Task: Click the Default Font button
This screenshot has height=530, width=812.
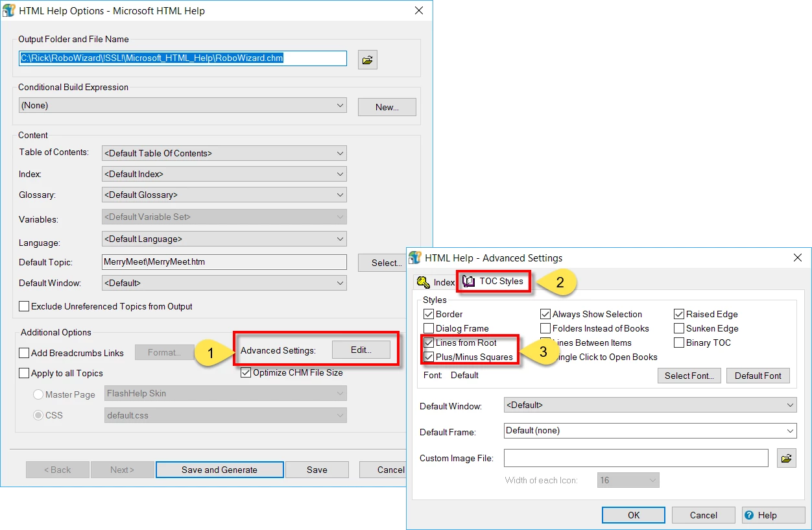Action: tap(758, 376)
